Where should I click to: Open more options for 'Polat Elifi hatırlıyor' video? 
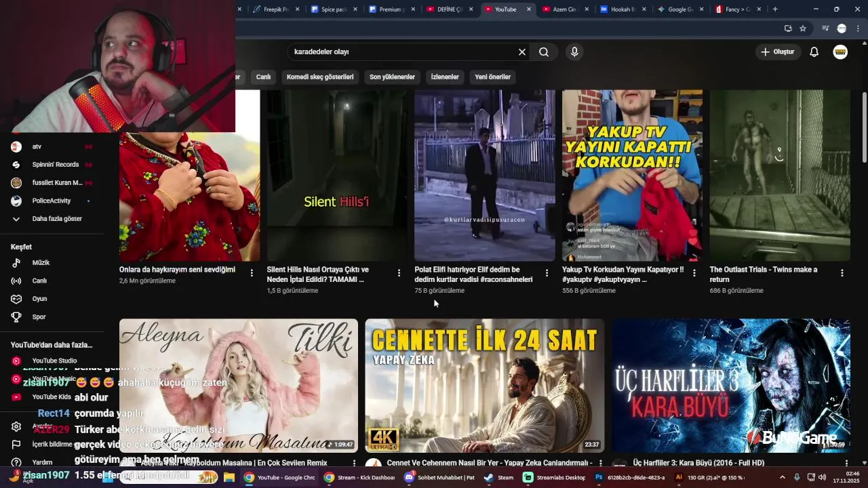(547, 272)
